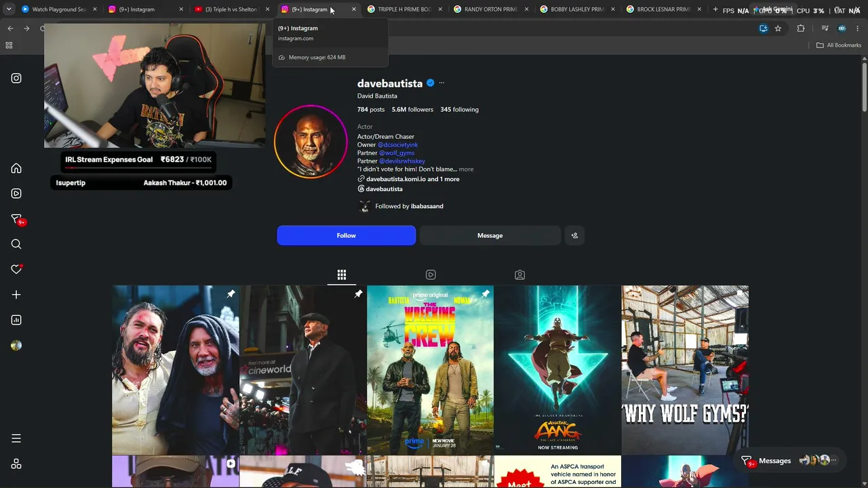Screen dimensions: 868x488
Task: Expand bio with the 'more' link
Action: point(466,169)
